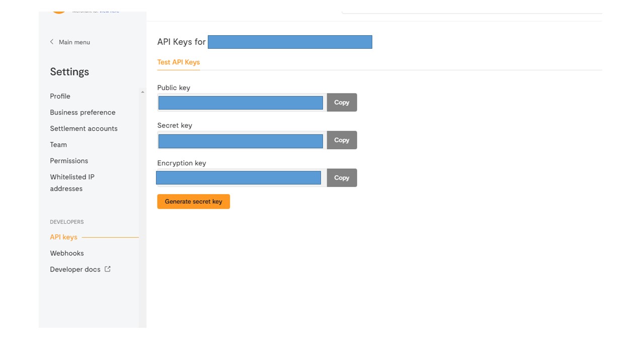Select Permissions in the sidebar
Screen dimensions: 644x362
(x=69, y=160)
